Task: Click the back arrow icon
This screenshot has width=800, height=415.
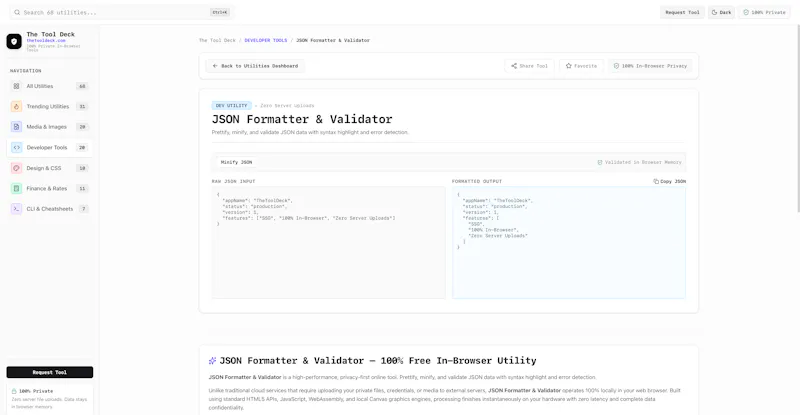Action: pyautogui.click(x=215, y=66)
